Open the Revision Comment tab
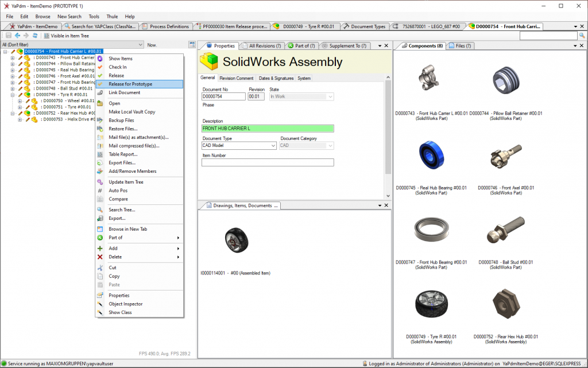Image resolution: width=588 pixels, height=368 pixels. [x=236, y=78]
